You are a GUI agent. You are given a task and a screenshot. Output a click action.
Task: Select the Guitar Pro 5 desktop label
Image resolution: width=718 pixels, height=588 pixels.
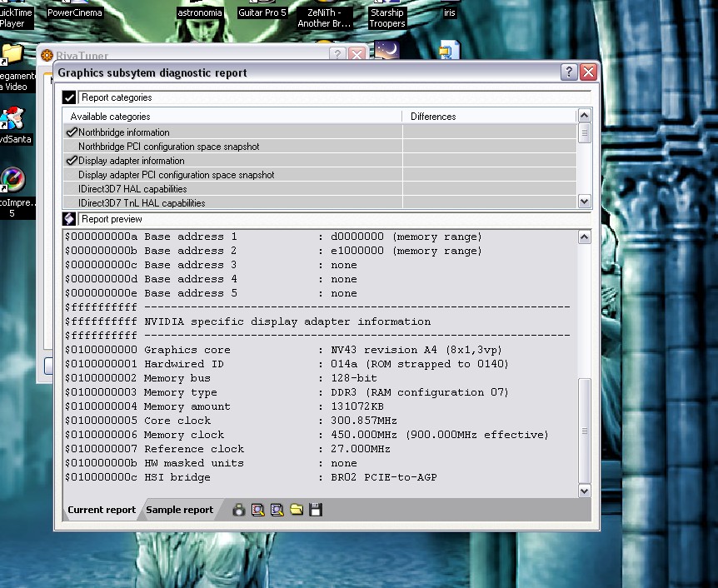[262, 12]
